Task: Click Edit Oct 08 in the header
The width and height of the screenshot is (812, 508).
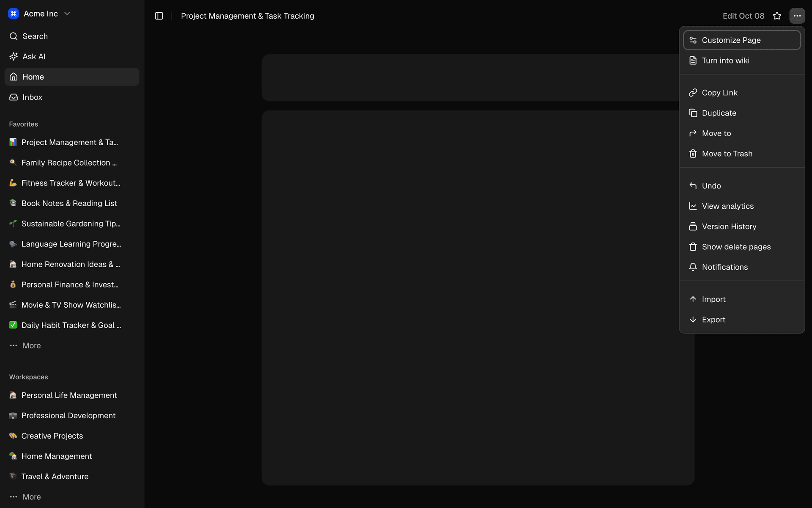Action: pyautogui.click(x=743, y=16)
